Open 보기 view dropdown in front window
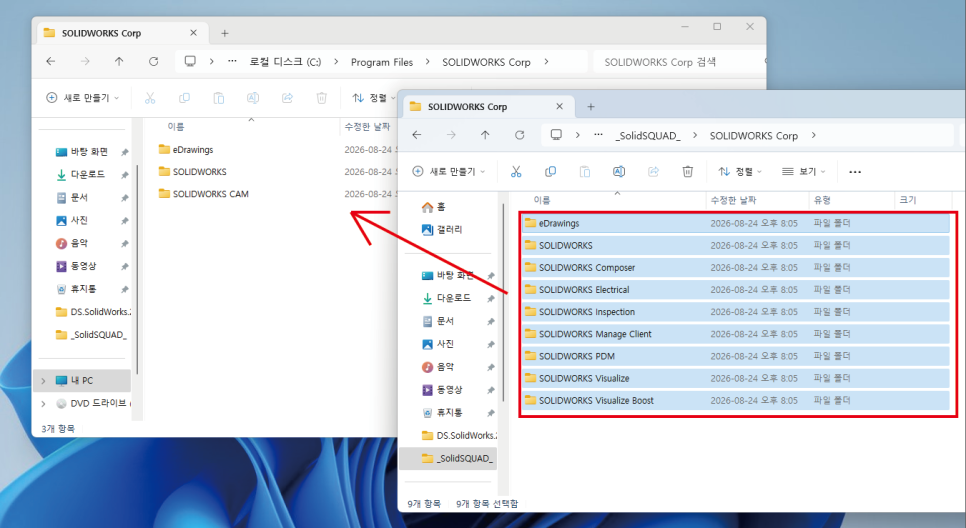 (804, 172)
